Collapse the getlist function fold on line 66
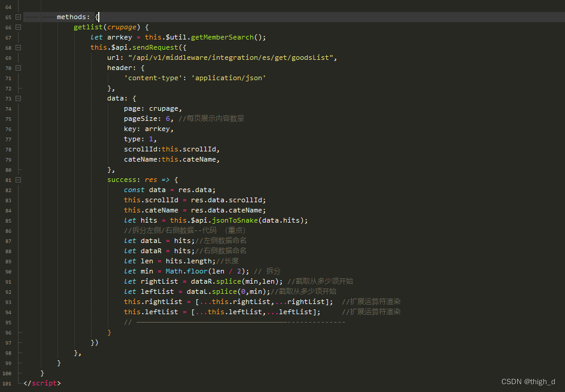 point(18,28)
